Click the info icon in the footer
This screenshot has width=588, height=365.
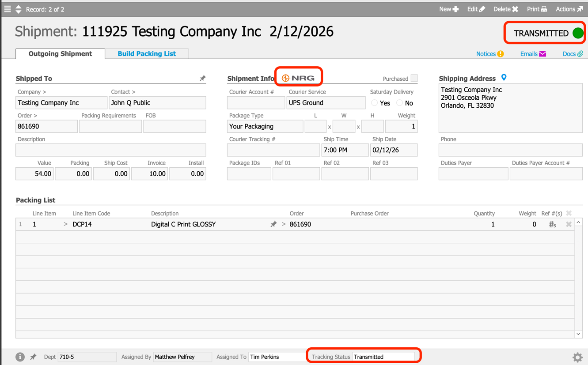(x=20, y=357)
